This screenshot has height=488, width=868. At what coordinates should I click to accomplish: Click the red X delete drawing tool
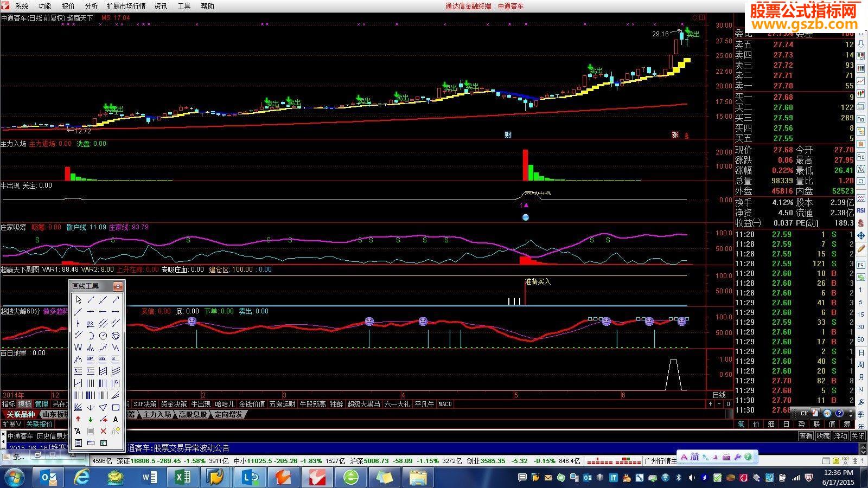(x=103, y=431)
